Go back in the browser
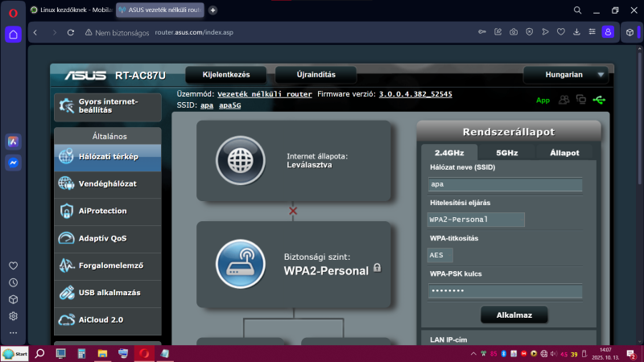644x362 pixels. tap(35, 32)
